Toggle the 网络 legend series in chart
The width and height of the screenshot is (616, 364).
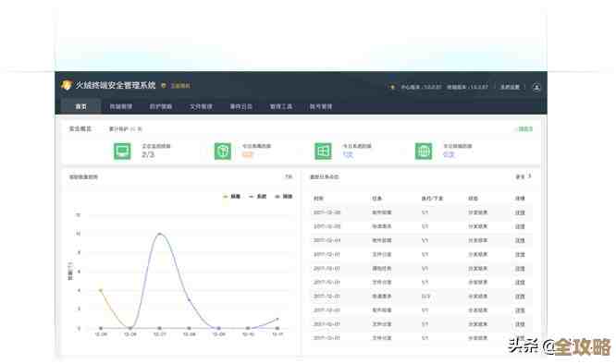284,197
